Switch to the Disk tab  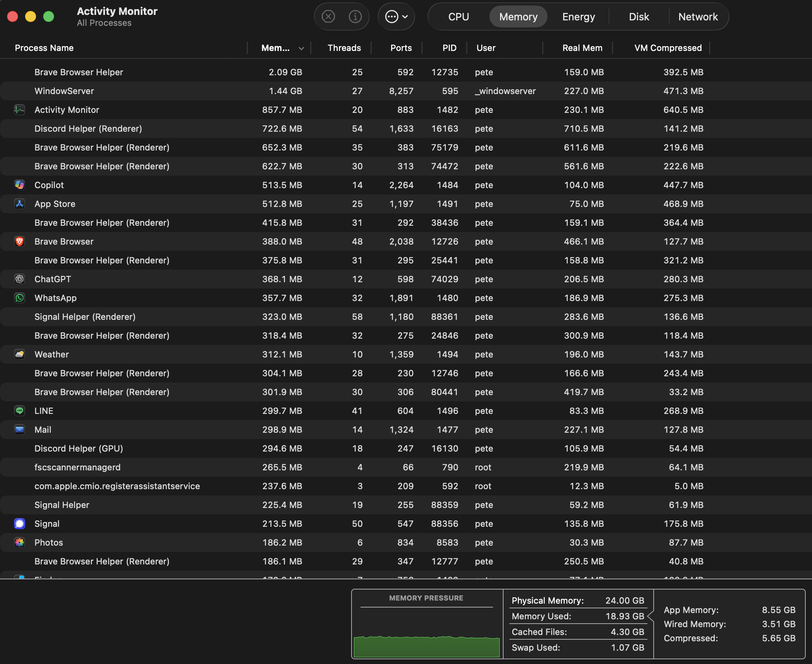(x=639, y=16)
